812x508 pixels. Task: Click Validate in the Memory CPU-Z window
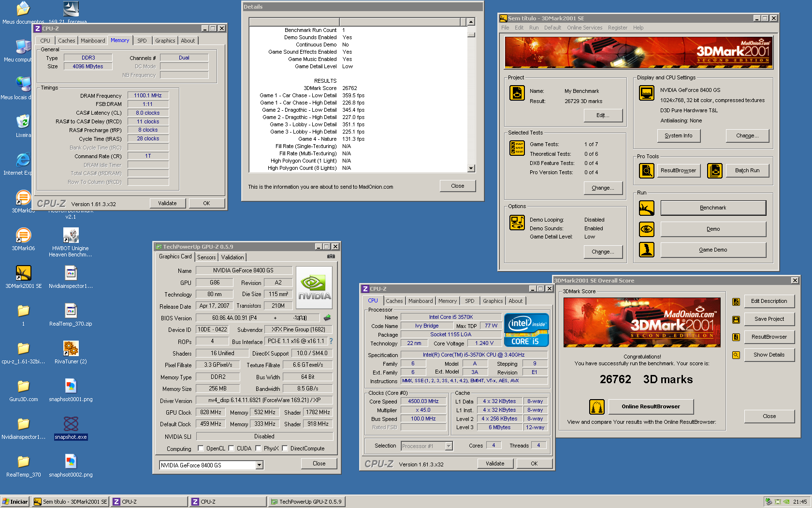click(167, 204)
